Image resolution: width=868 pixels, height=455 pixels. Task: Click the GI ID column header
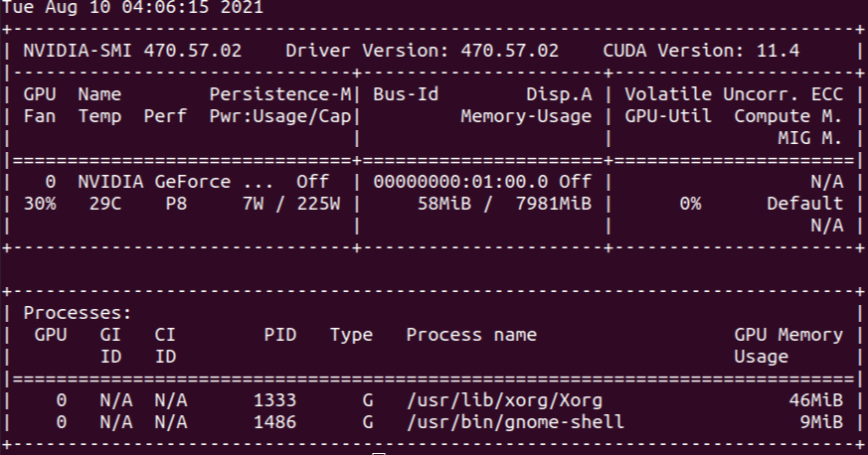pyautogui.click(x=110, y=346)
